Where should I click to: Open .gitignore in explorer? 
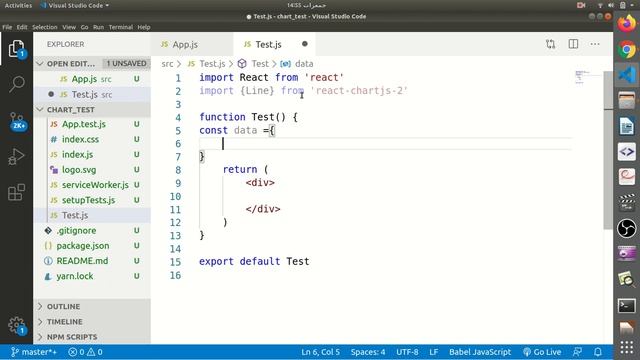click(x=92, y=230)
